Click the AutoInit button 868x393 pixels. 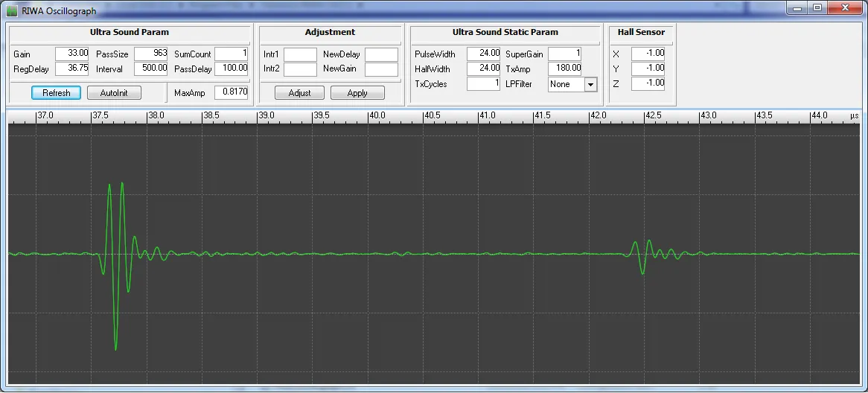tap(114, 92)
